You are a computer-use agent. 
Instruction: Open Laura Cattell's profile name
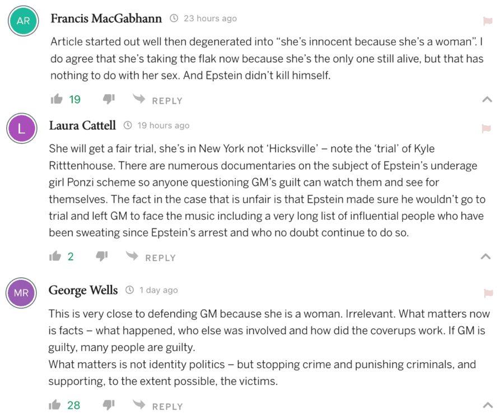point(82,125)
